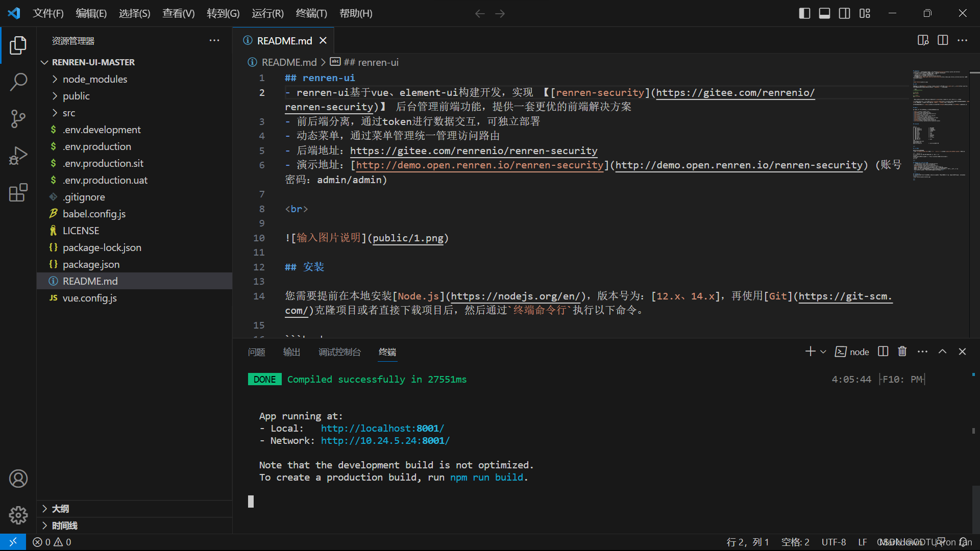Open the 终端(T) menu

pyautogui.click(x=311, y=13)
